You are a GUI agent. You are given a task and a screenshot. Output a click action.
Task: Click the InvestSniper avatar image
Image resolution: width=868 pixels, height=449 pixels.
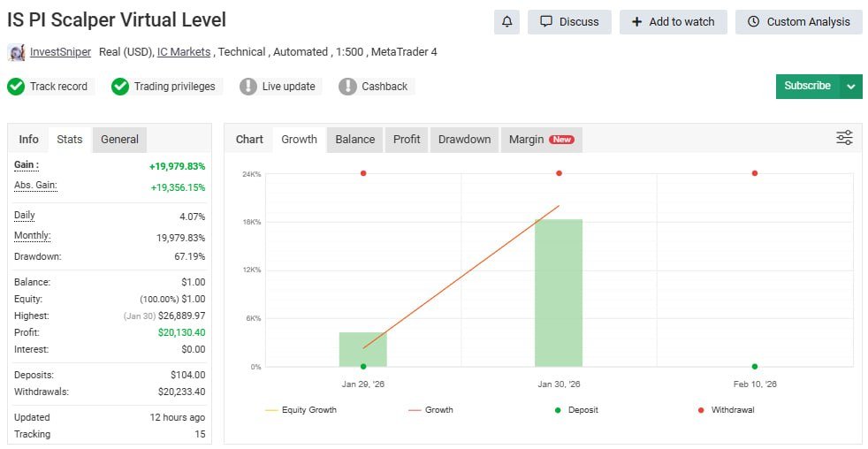pyautogui.click(x=17, y=53)
